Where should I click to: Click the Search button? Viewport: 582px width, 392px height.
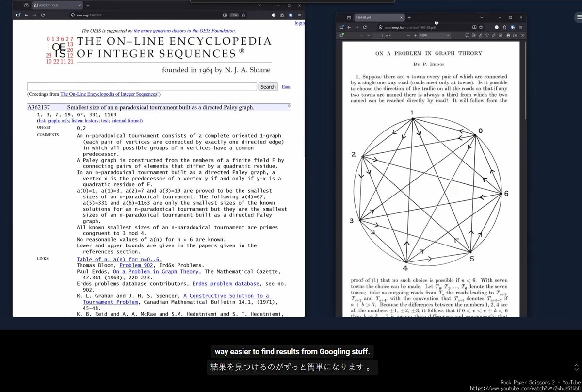(x=268, y=87)
